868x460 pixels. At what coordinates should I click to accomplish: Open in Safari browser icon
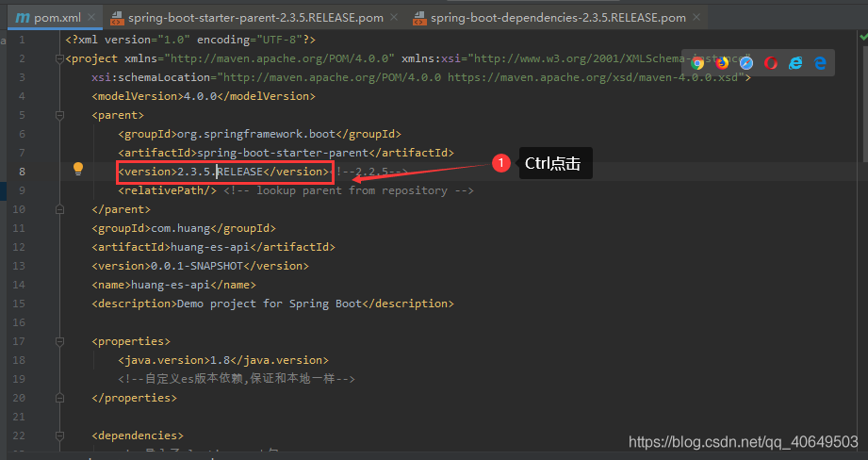746,62
